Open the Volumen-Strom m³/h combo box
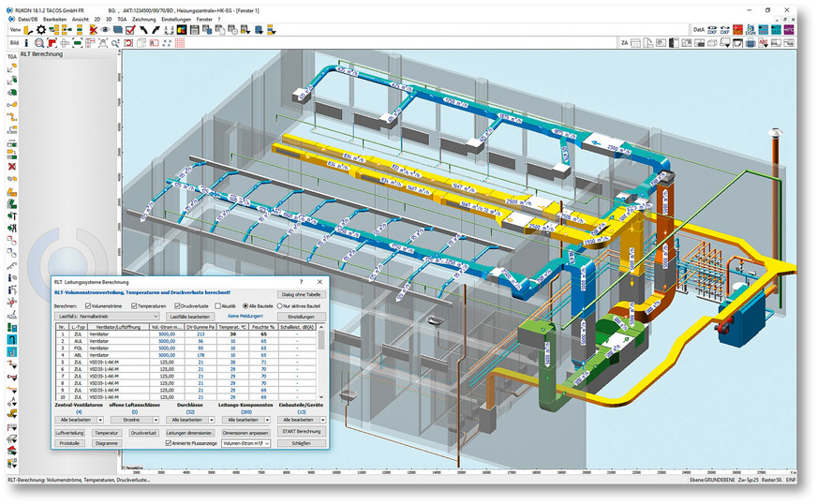Viewport: 817px width, 504px height. [x=247, y=443]
